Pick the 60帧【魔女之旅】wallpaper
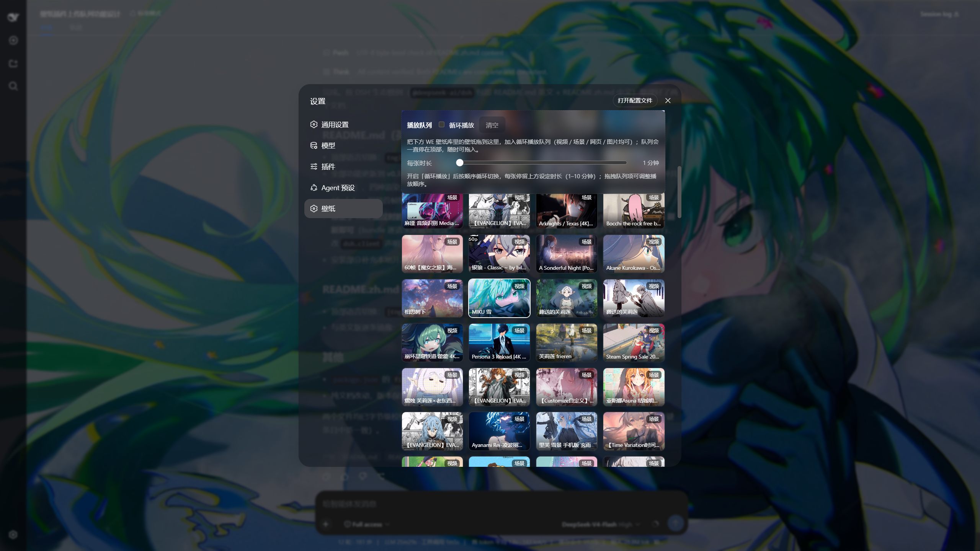Screen dimensions: 980x551 pyautogui.click(x=432, y=254)
